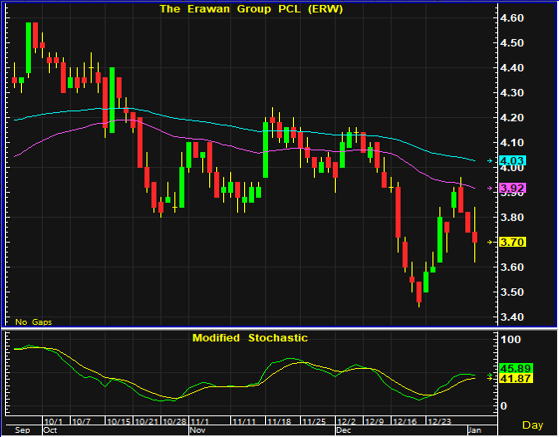Viewport: 559px width, 437px height.
Task: Click the Nov month label on timeline
Action: [x=198, y=430]
